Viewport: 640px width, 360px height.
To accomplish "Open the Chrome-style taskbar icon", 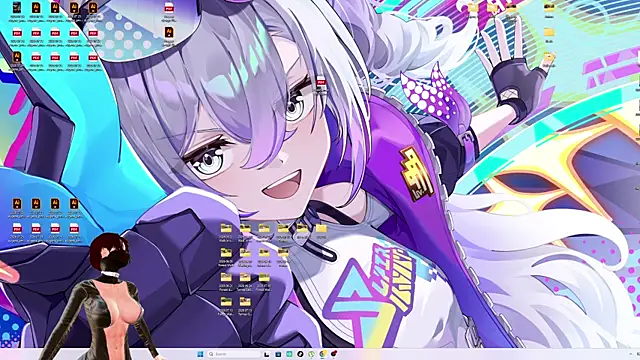I will tap(322, 354).
